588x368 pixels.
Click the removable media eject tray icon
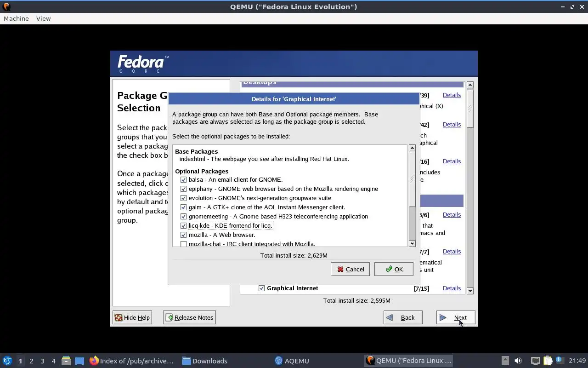(505, 361)
